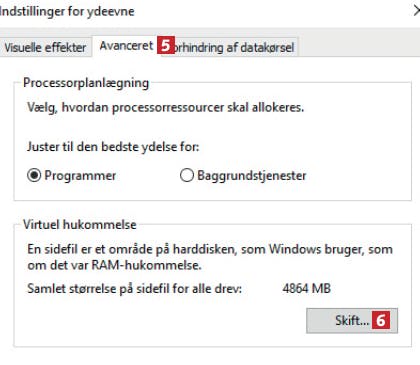This screenshot has height=365, width=420.
Task: Click the text about allocating processor resources
Action: (x=165, y=108)
